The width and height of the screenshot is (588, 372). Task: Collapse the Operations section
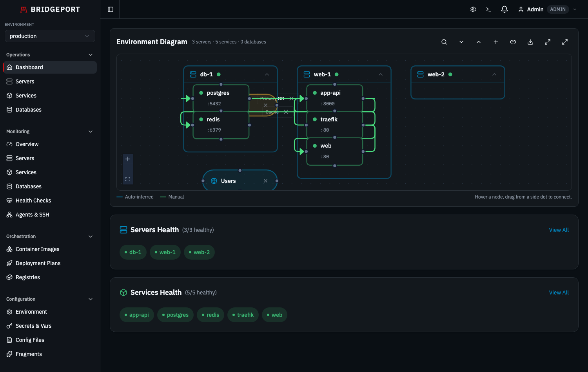pyautogui.click(x=91, y=55)
